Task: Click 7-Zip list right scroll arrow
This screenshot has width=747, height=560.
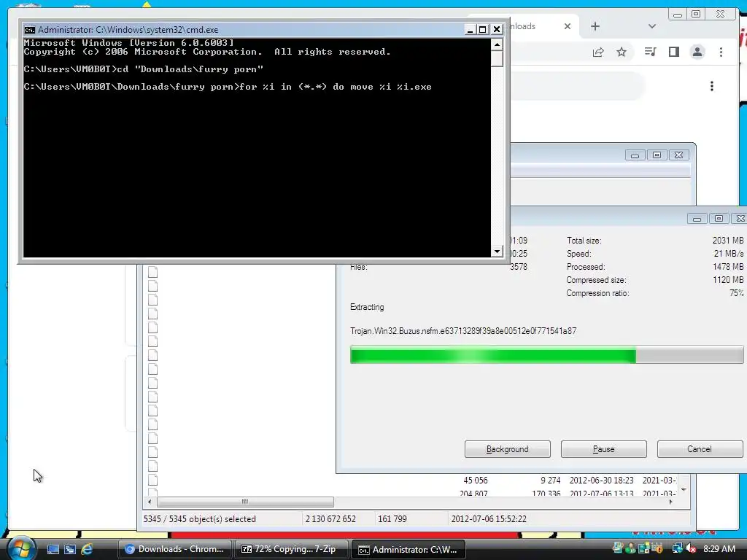Action: 671,502
